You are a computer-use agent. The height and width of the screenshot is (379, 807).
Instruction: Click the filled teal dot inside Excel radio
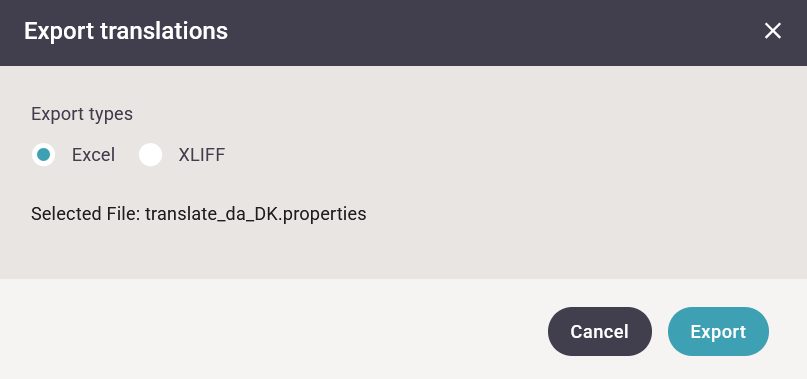(x=43, y=154)
